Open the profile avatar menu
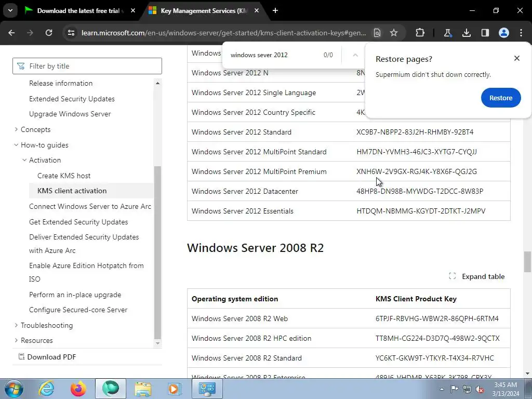This screenshot has height=399, width=532. (504, 33)
